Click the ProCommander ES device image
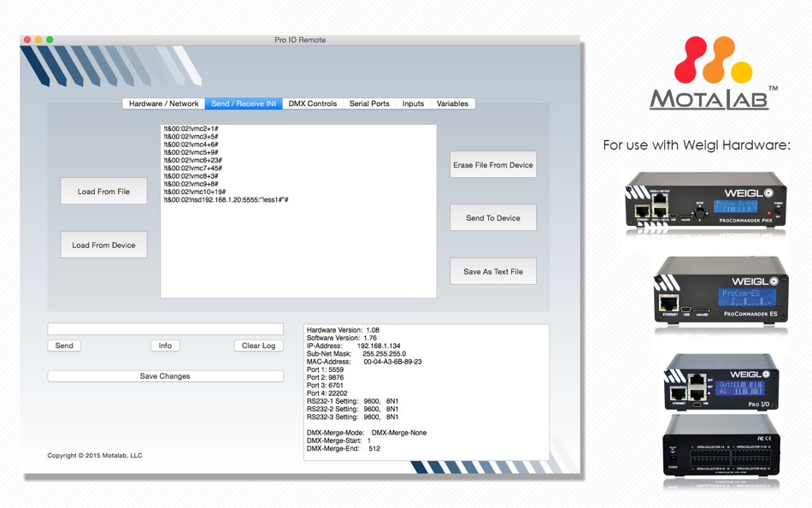 [721, 290]
